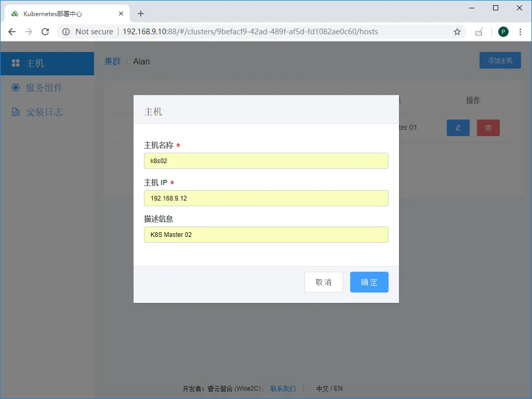Click the red delete trash icon for host

click(x=488, y=128)
